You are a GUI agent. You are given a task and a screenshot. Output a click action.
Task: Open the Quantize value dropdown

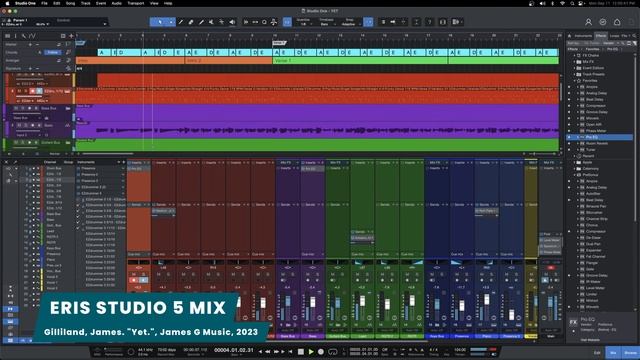[x=304, y=24]
